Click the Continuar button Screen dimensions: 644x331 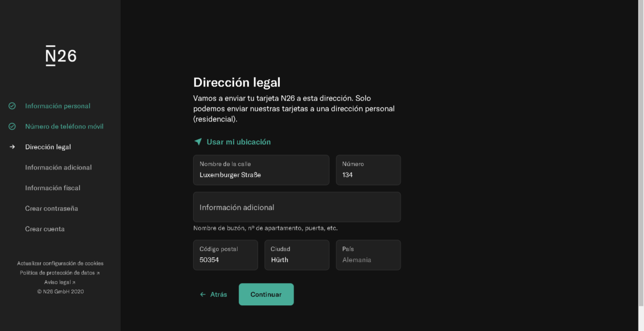[x=266, y=294]
